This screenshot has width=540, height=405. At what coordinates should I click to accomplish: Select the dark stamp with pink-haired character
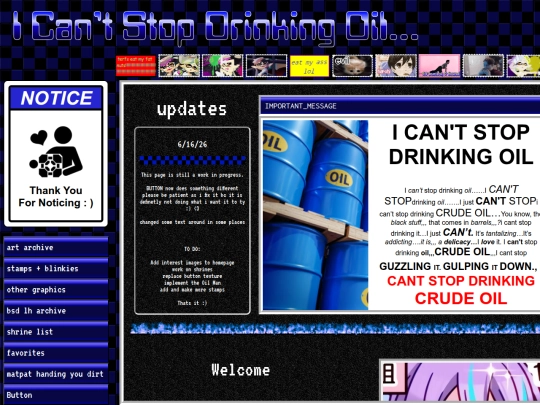(266, 65)
